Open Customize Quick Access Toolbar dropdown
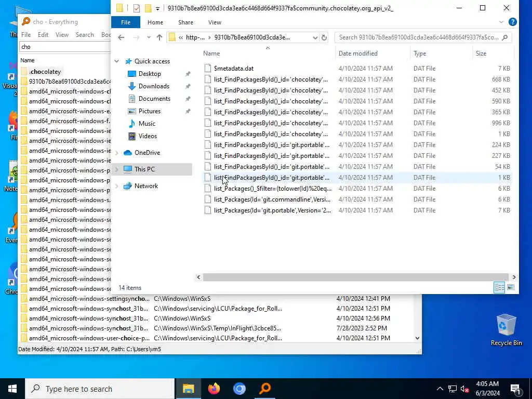This screenshot has width=532, height=399. coord(157,8)
